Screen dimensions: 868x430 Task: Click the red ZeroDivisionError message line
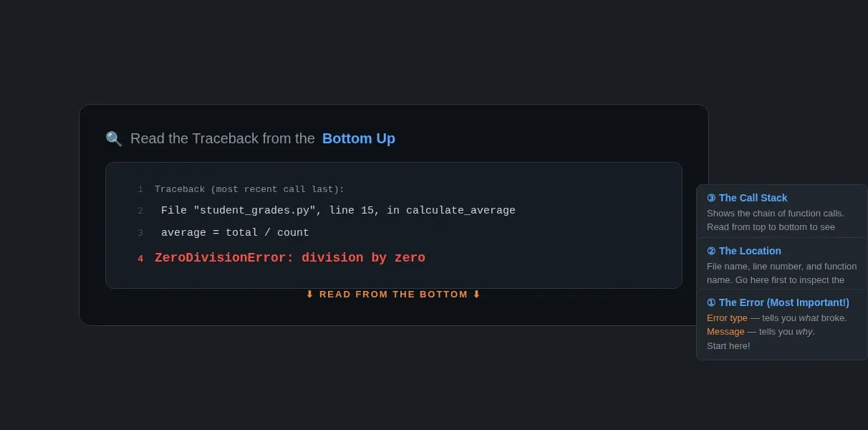tap(290, 257)
